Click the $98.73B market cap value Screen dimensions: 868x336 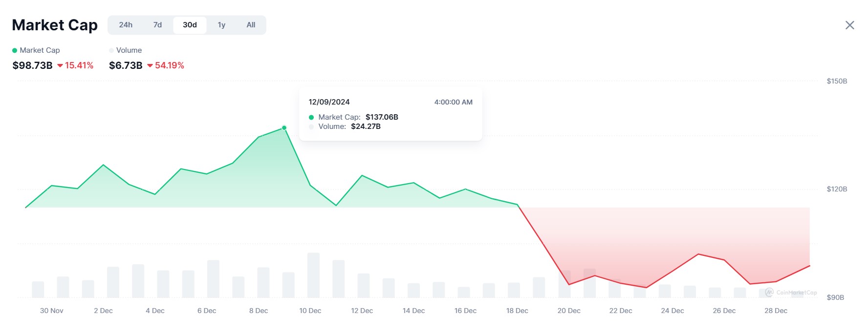(x=32, y=65)
